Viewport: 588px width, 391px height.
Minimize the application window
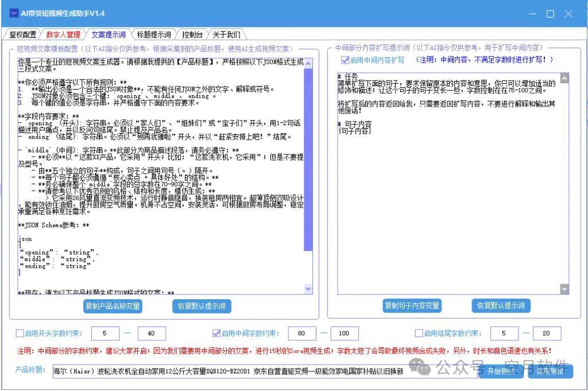tap(532, 14)
